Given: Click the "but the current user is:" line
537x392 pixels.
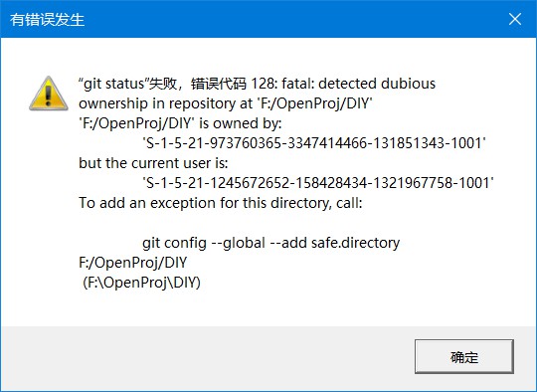Looking at the screenshot, I should [x=153, y=163].
